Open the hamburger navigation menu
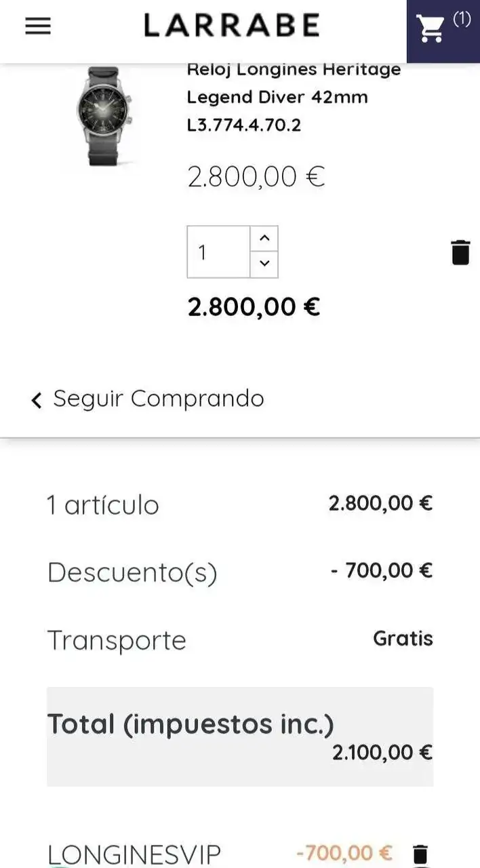 point(38,26)
